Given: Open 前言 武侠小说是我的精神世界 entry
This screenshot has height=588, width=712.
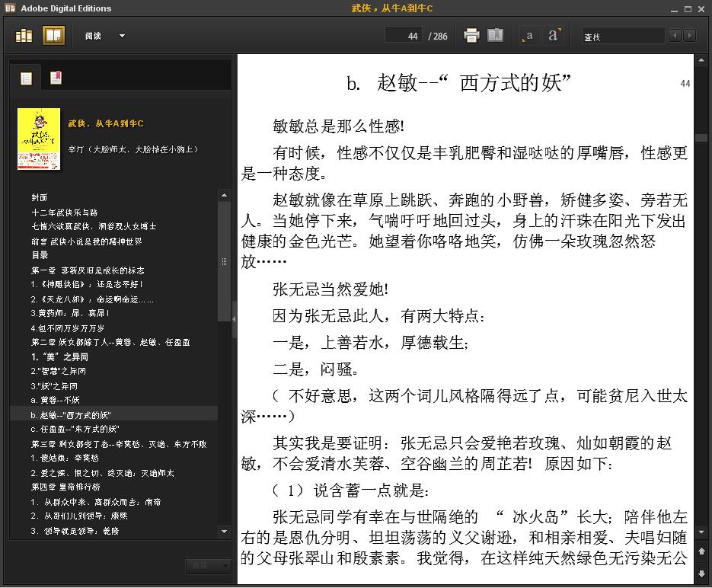Looking at the screenshot, I should pyautogui.click(x=86, y=241).
